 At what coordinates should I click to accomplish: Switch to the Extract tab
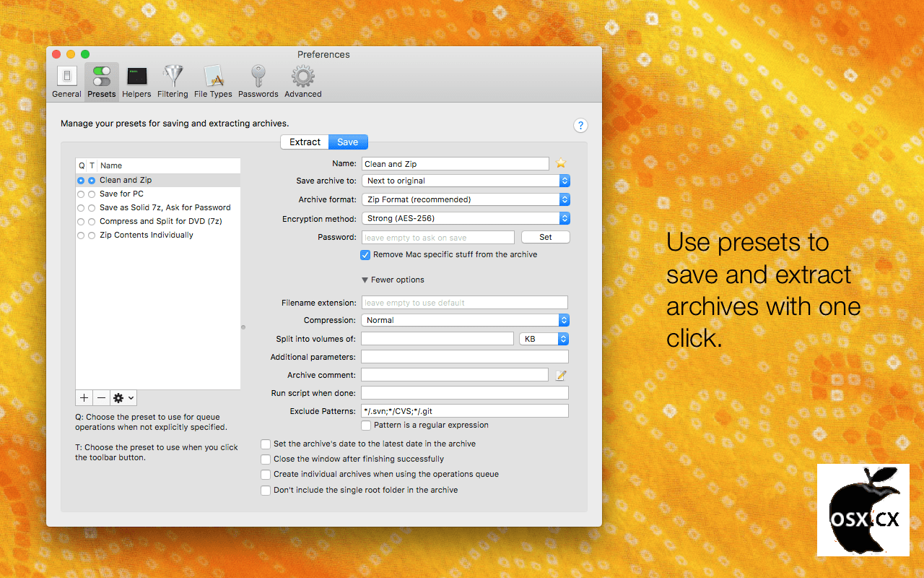[x=305, y=142]
